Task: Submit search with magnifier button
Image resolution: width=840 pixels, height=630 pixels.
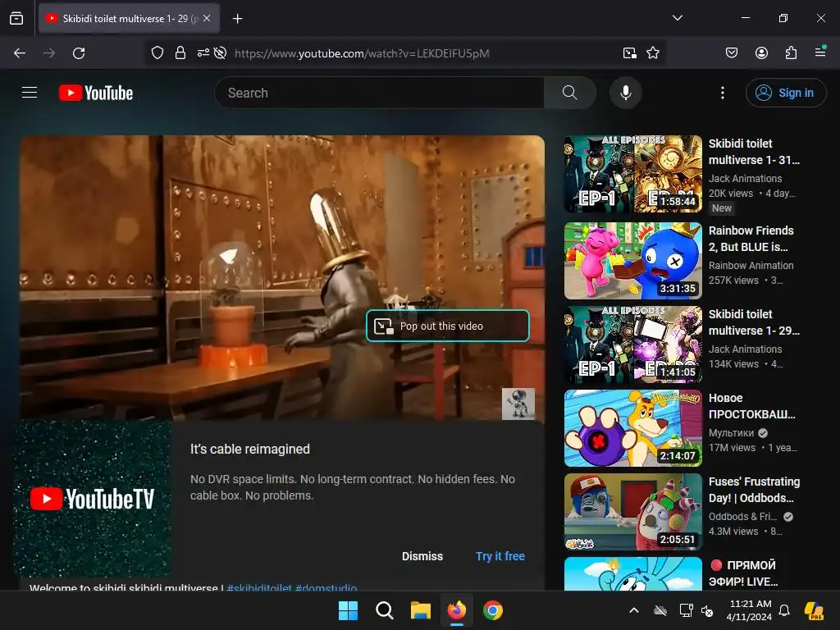Action: pos(570,93)
